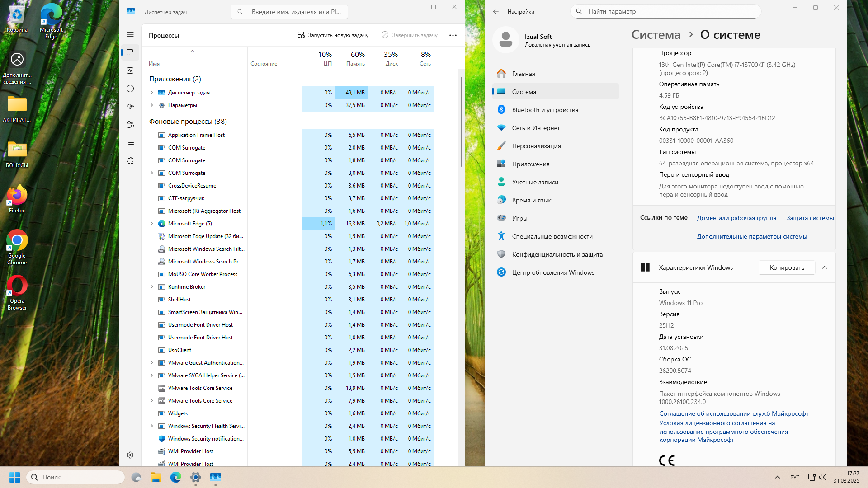Select Processes page icon in Task Manager sidebar
The image size is (868, 488).
click(x=130, y=52)
